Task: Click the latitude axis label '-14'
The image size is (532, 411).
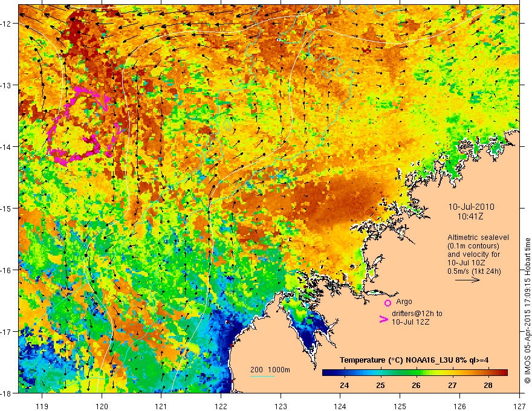Action: click(7, 147)
